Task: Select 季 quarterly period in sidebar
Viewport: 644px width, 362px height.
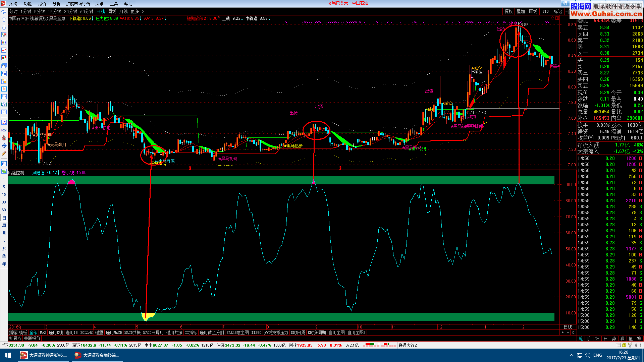Action: (x=4, y=256)
